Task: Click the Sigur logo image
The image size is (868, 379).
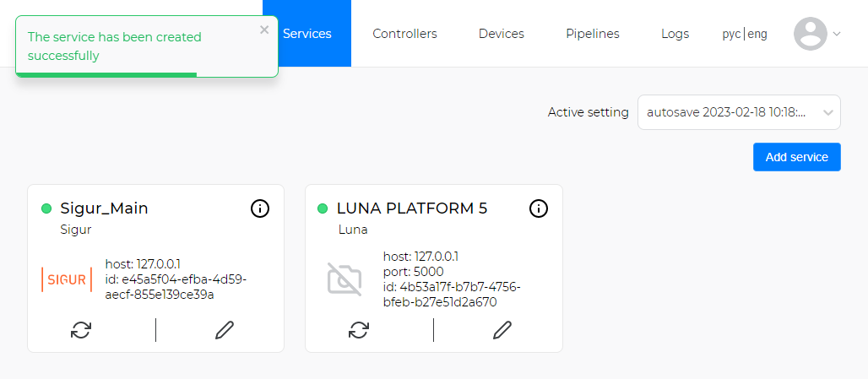Action: click(x=67, y=279)
